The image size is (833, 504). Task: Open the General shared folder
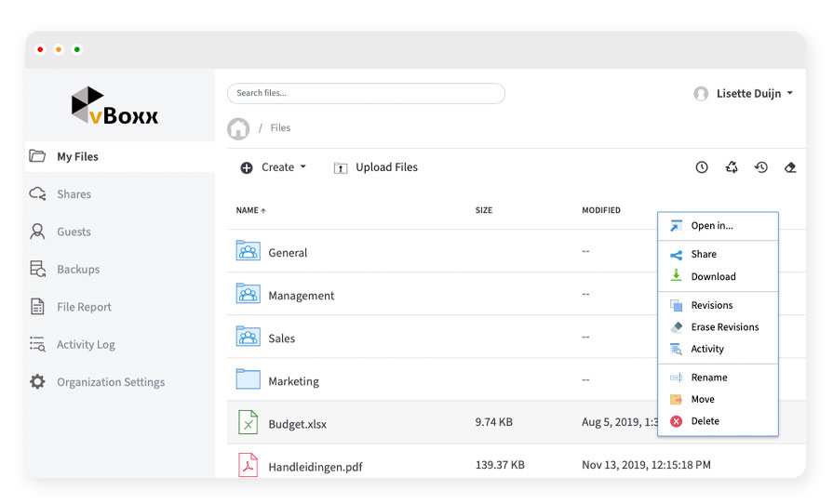[288, 252]
